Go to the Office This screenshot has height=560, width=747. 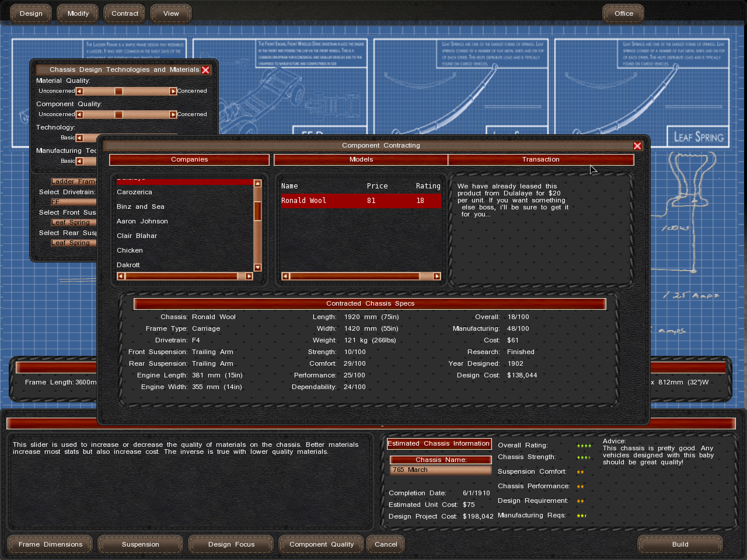pyautogui.click(x=623, y=13)
